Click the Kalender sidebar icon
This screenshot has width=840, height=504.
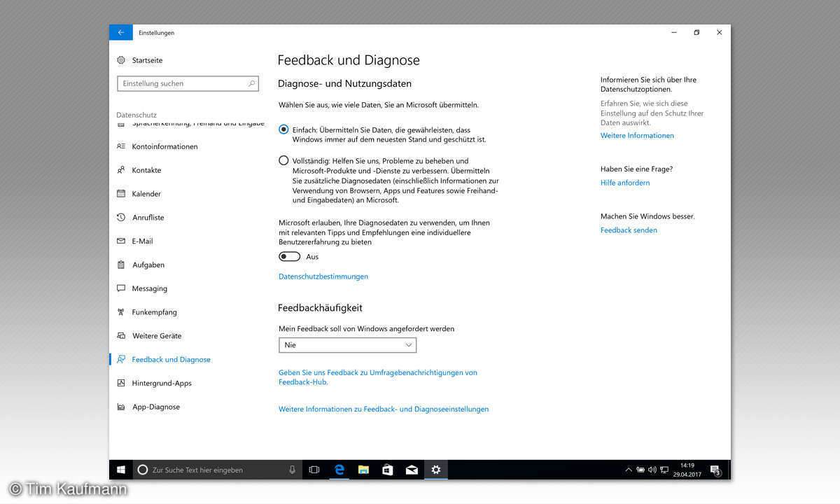121,194
